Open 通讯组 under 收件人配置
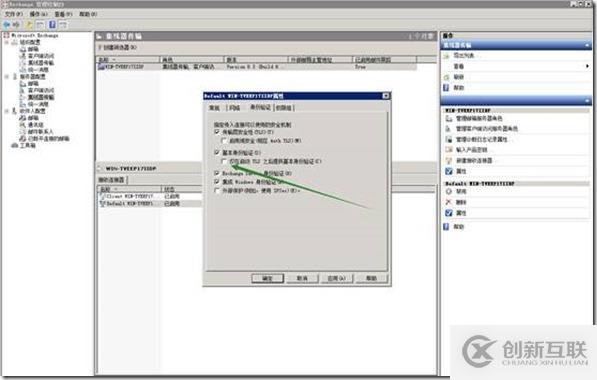597x380 pixels. (35, 125)
